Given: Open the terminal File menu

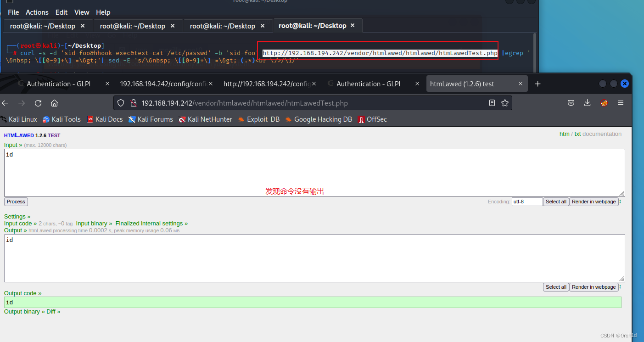Looking at the screenshot, I should pyautogui.click(x=13, y=12).
